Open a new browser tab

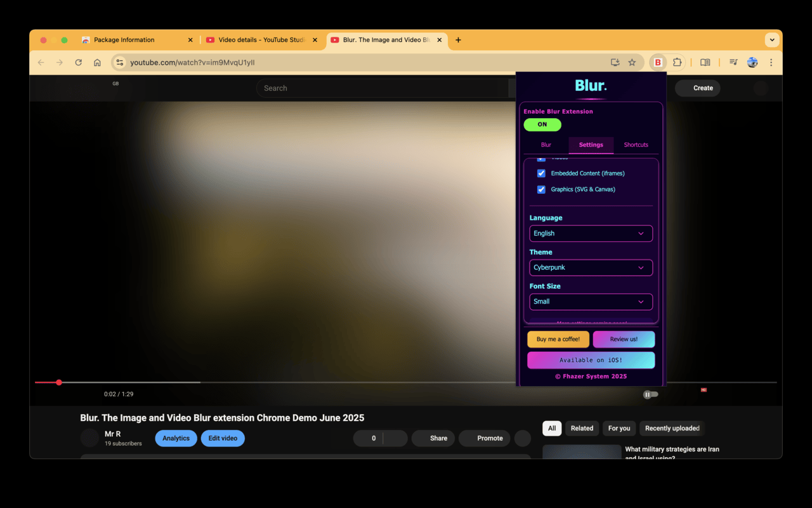(x=458, y=40)
